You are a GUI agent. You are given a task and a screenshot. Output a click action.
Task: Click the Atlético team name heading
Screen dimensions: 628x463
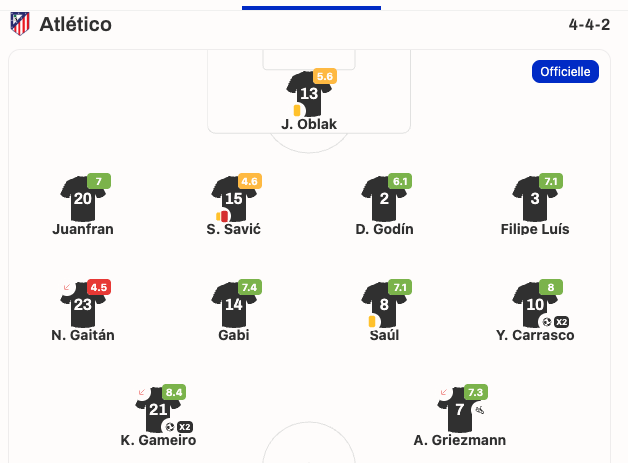tap(76, 24)
